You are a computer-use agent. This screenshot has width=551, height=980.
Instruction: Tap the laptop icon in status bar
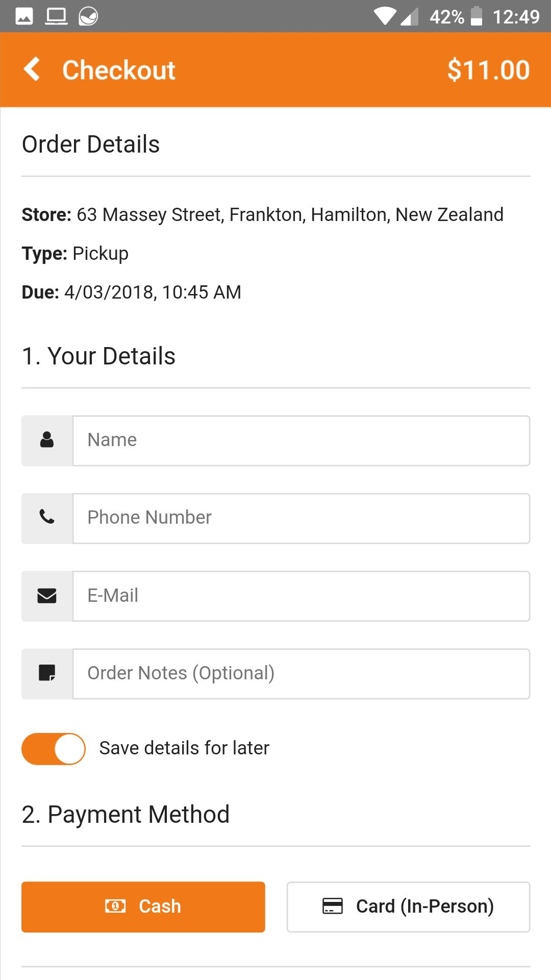point(56,16)
